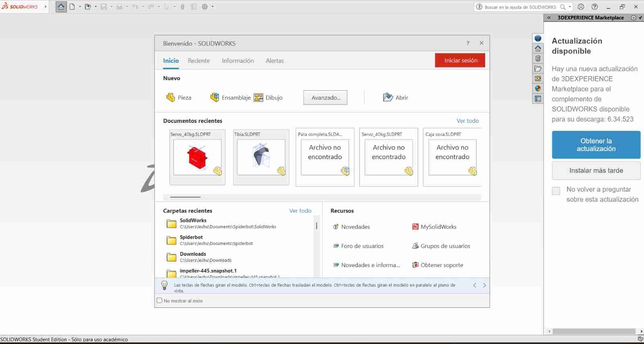644x344 pixels.
Task: Open Obtener soporte link
Action: [x=438, y=265]
